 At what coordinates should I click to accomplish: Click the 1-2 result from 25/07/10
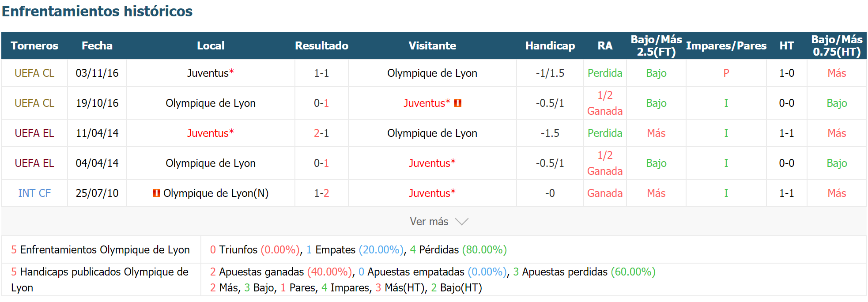321,193
